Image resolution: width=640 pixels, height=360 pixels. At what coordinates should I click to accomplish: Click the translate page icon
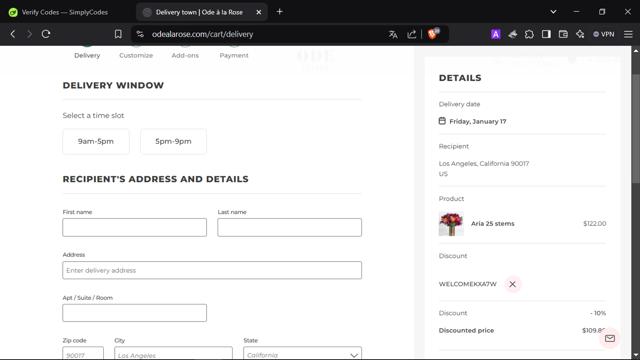click(x=393, y=34)
